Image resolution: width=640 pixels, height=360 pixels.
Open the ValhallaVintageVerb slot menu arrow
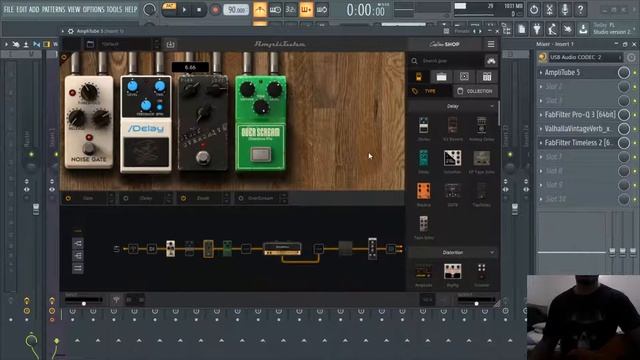point(541,129)
